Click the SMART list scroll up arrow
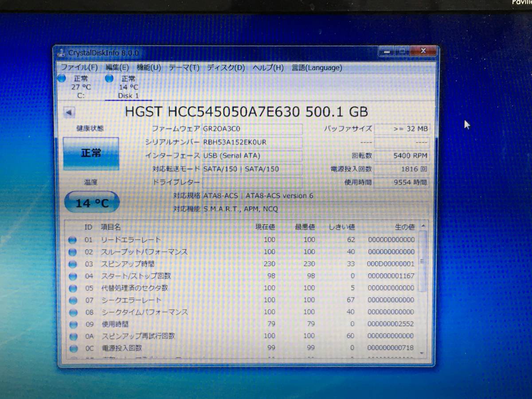The width and height of the screenshot is (532, 399). 422,226
